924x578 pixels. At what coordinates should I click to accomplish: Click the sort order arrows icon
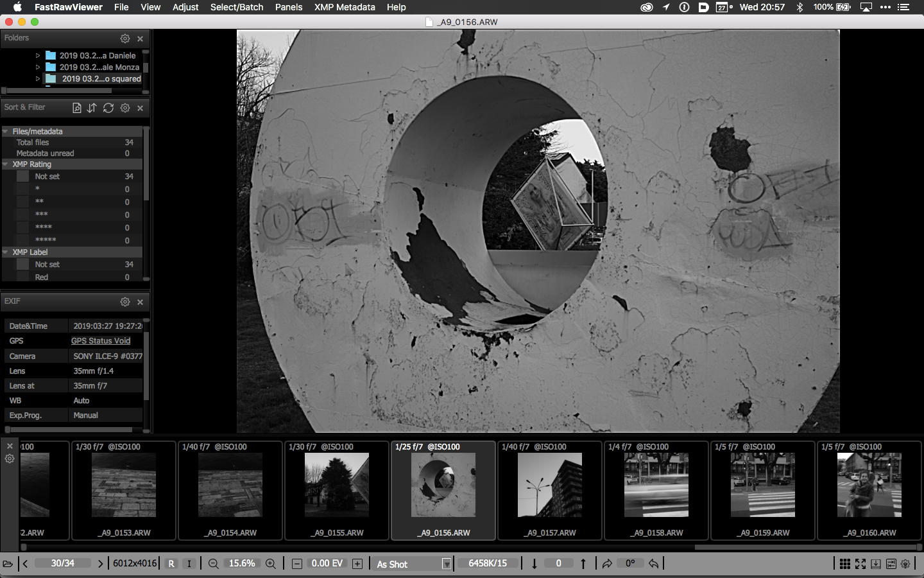(92, 108)
